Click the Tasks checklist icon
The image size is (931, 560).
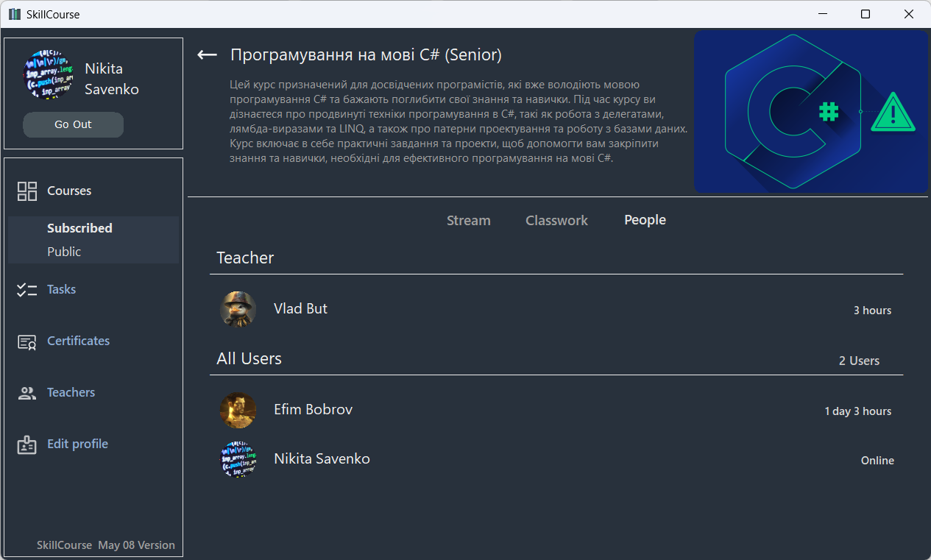[x=27, y=290]
